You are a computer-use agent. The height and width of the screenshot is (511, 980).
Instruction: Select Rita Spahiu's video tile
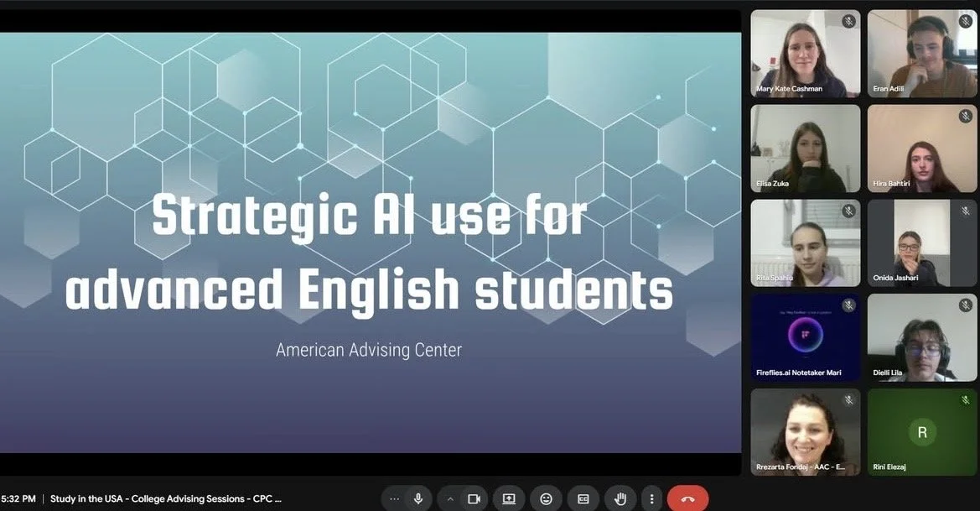tap(805, 242)
